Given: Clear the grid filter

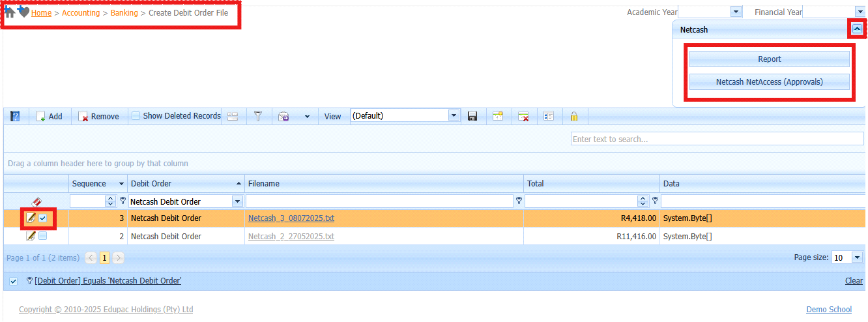Looking at the screenshot, I should click(854, 281).
